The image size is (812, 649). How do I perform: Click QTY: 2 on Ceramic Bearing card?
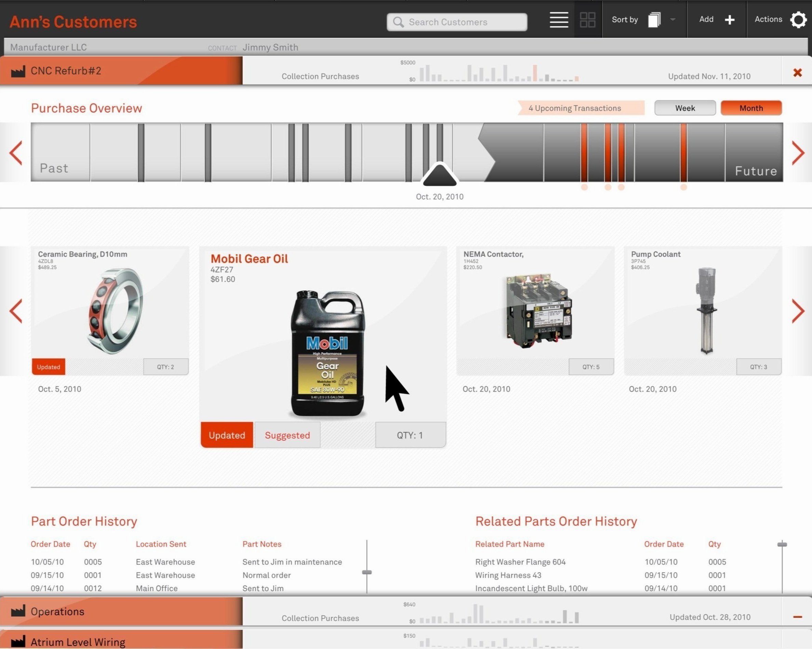(166, 367)
